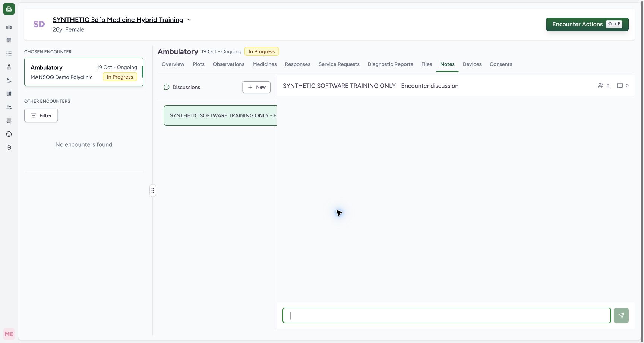
Task: Open the open-book sidebar icon
Action: (9, 94)
